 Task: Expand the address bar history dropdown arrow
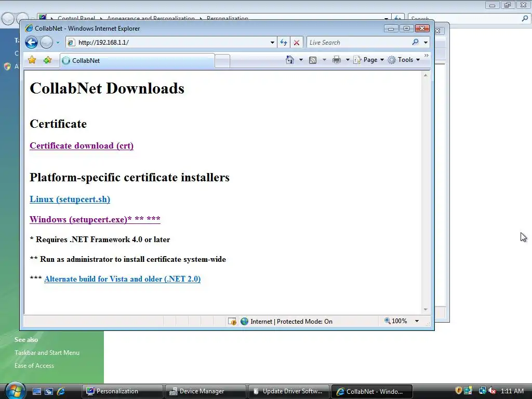[272, 43]
